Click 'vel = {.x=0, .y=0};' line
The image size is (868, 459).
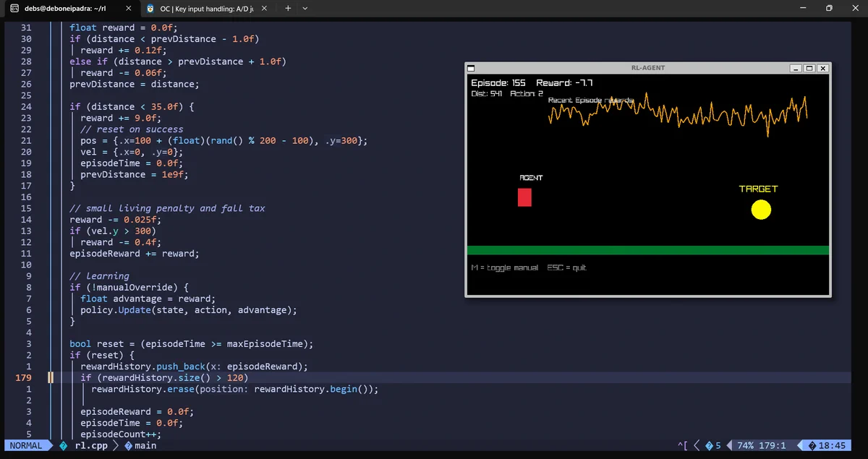[132, 152]
